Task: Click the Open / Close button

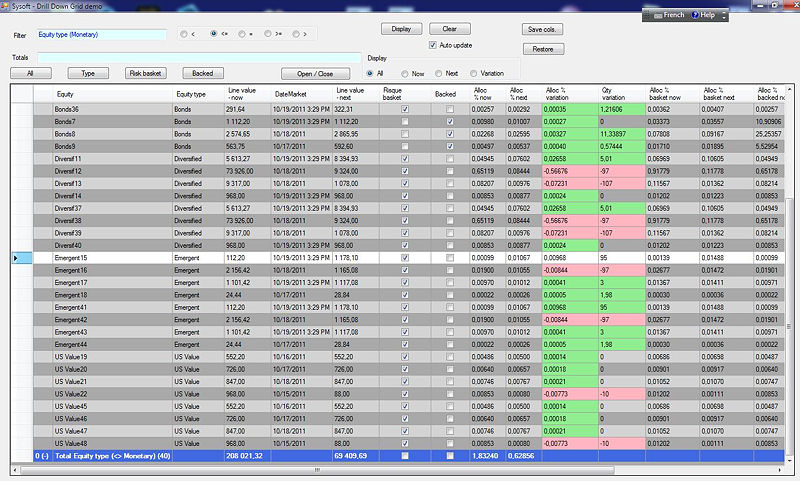Action: coord(315,74)
